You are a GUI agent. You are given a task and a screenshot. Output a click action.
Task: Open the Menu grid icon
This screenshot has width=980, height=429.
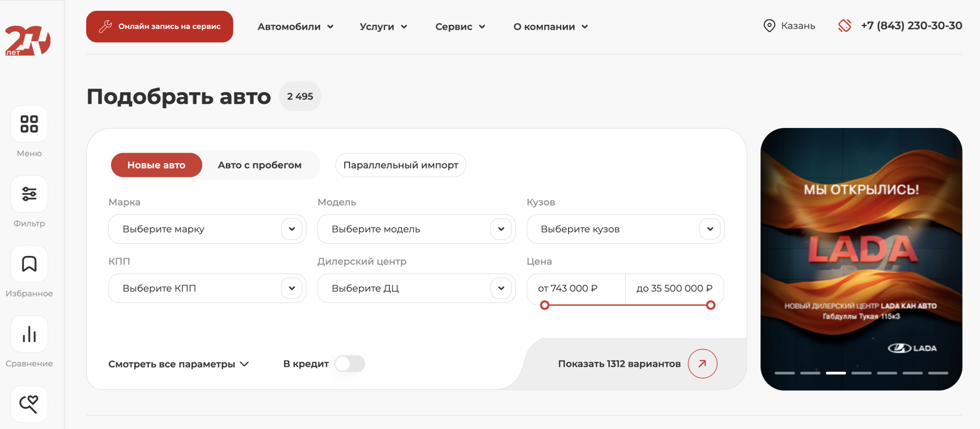pyautogui.click(x=29, y=124)
